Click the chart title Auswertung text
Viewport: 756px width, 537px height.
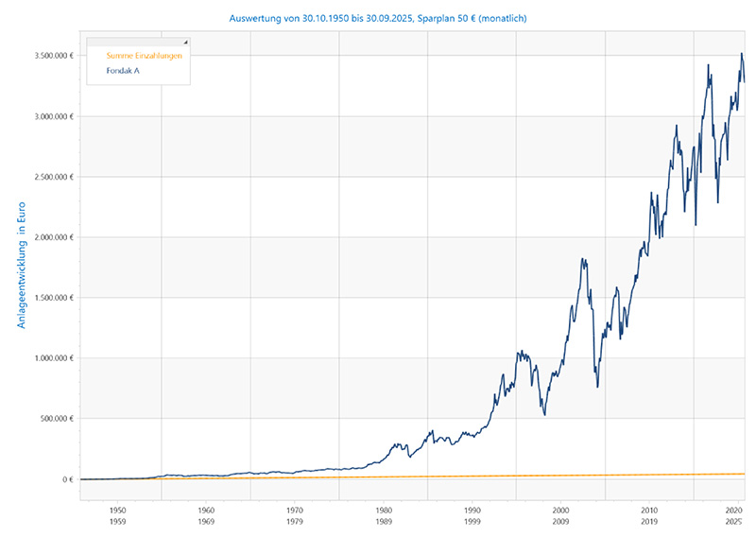click(x=377, y=18)
